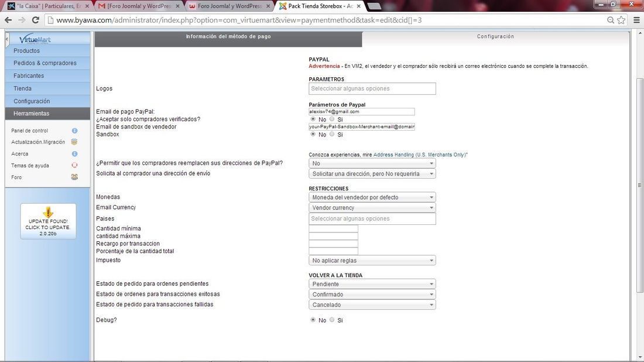Click browser address bar URL
The image size is (644, 362).
point(239,20)
